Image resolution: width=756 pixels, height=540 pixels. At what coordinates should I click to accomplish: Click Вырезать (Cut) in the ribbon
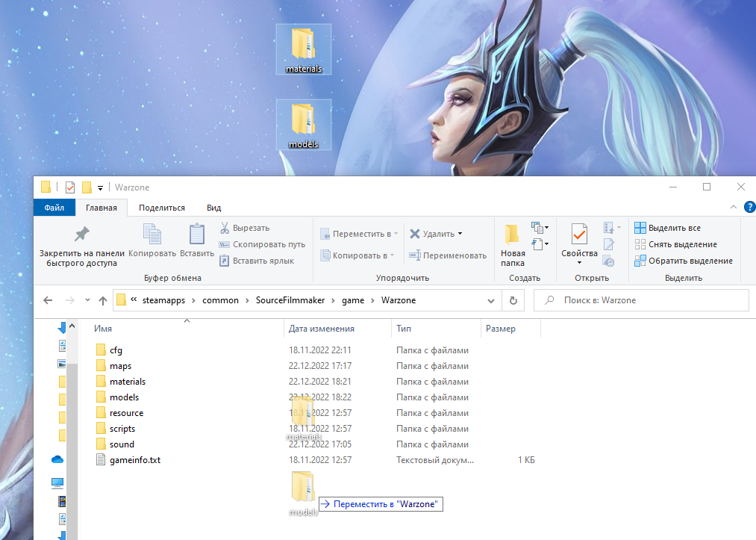(245, 228)
